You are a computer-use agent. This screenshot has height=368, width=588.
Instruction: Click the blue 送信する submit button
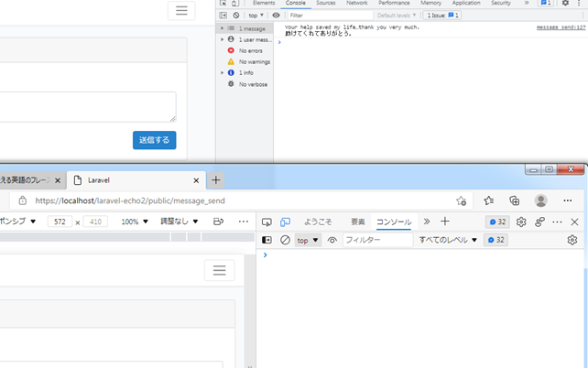point(154,140)
